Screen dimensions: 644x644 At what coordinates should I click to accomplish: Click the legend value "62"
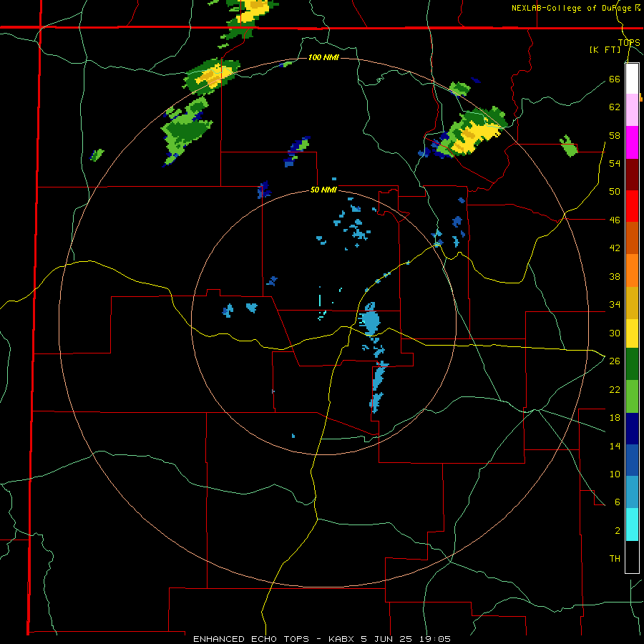pos(615,107)
